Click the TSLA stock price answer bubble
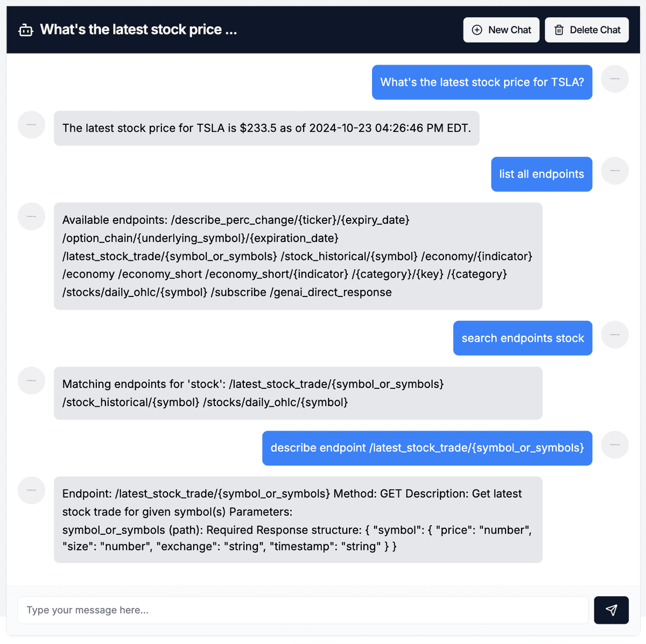 (266, 128)
